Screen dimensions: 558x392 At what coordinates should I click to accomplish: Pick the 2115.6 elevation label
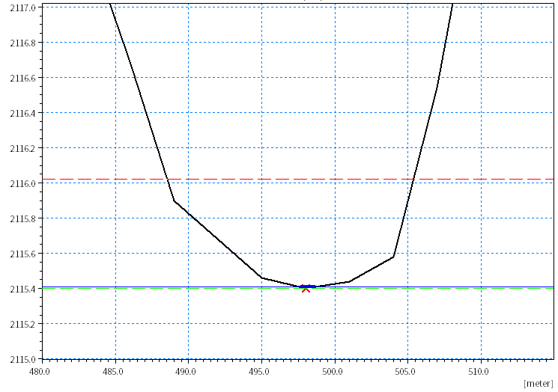[x=22, y=254]
